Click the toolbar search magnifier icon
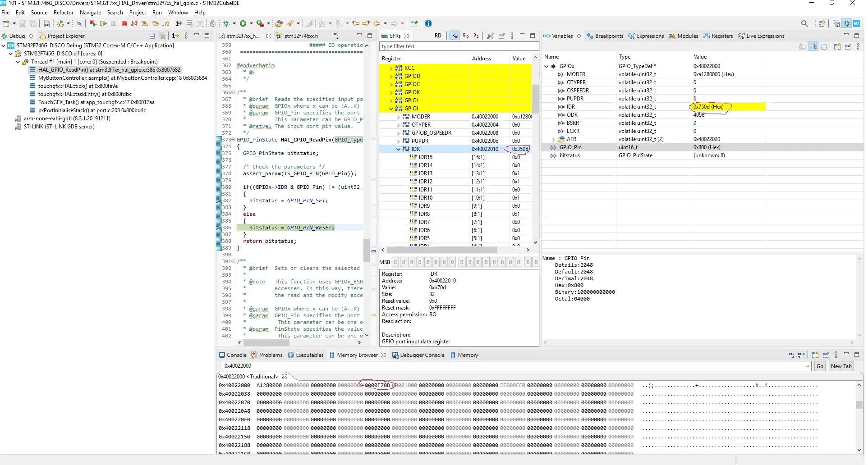 [804, 23]
